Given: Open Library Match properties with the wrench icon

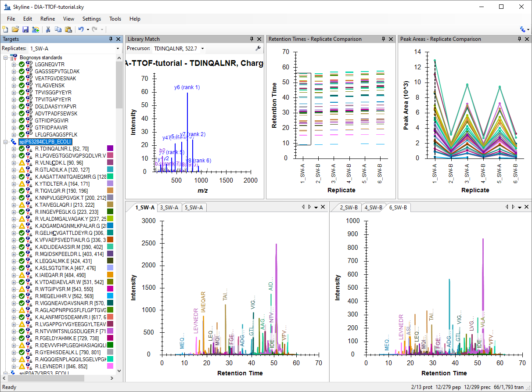Looking at the screenshot, I should [258, 48].
